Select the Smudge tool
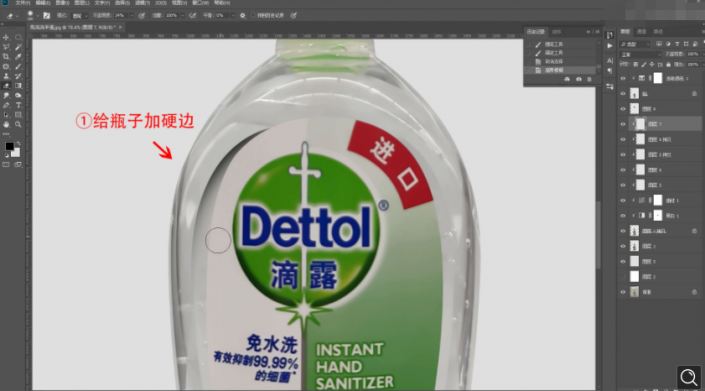Viewport: 705px width, 391px height. click(6, 96)
